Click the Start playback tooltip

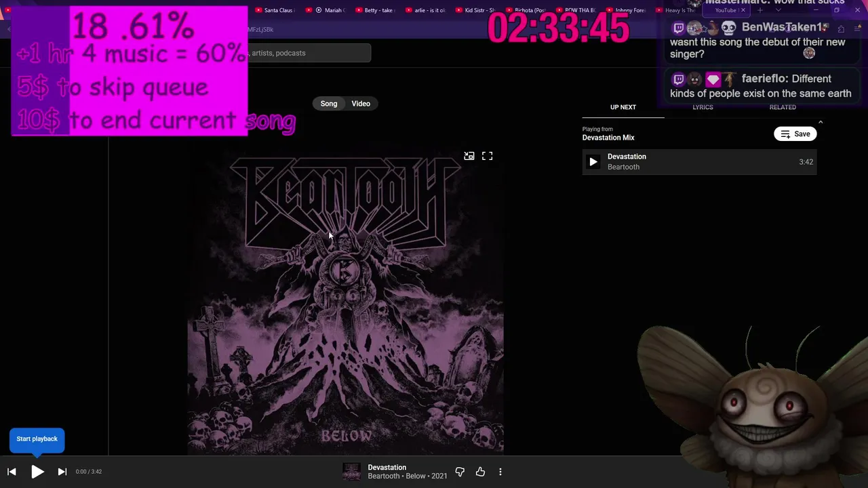[x=37, y=439]
